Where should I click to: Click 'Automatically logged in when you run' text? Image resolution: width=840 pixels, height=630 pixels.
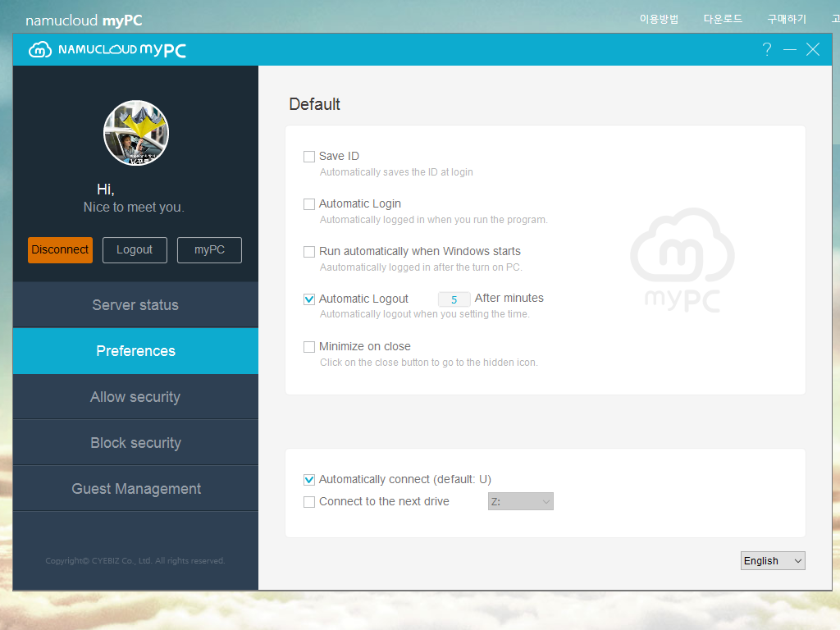pos(434,220)
